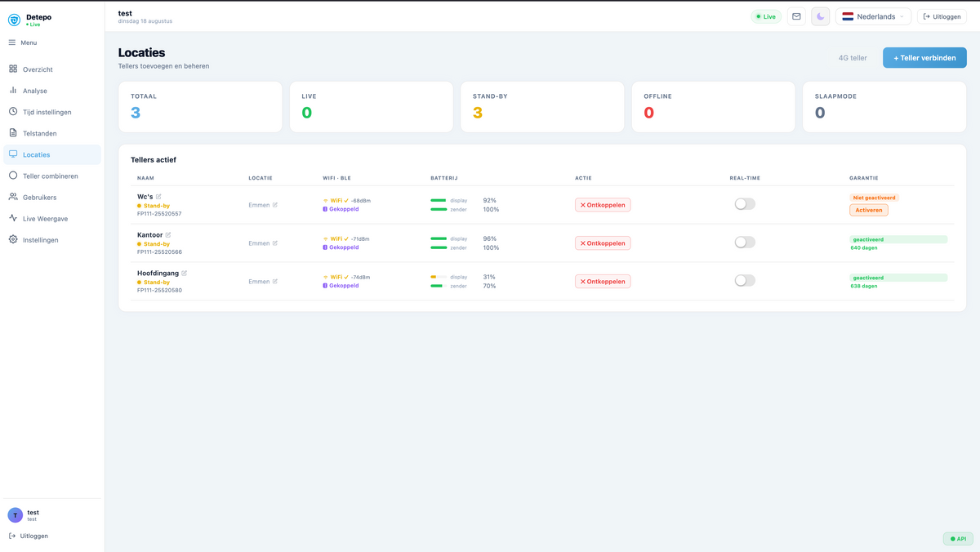Click the Offline summary card
Viewport: 980px width, 552px height.
point(713,106)
